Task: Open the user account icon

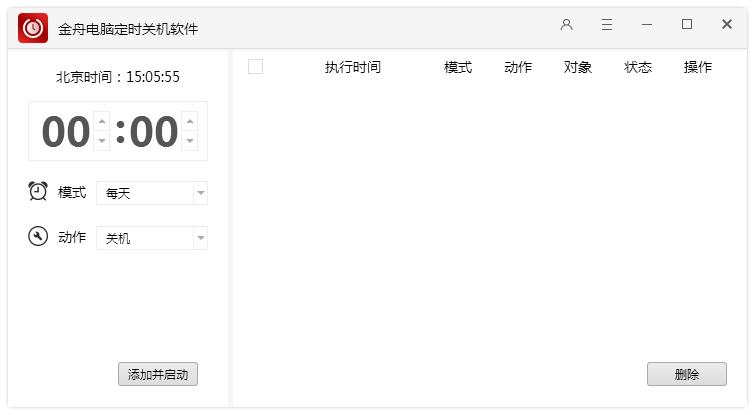Action: coord(567,25)
